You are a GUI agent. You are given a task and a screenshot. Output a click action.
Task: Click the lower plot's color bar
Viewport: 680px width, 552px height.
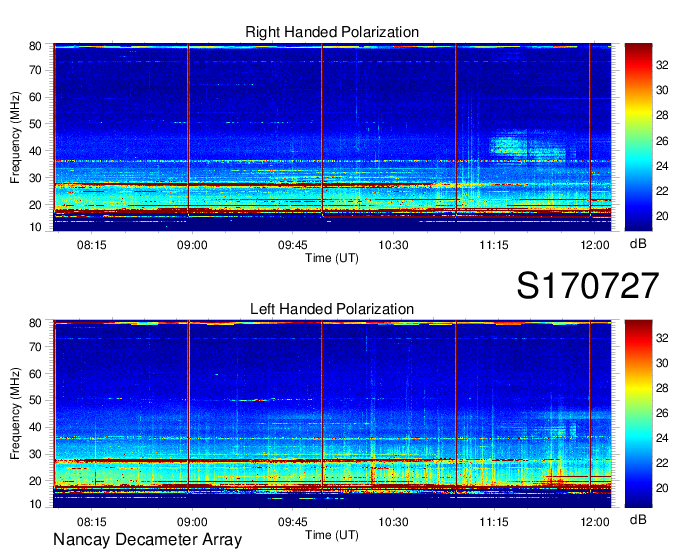638,414
